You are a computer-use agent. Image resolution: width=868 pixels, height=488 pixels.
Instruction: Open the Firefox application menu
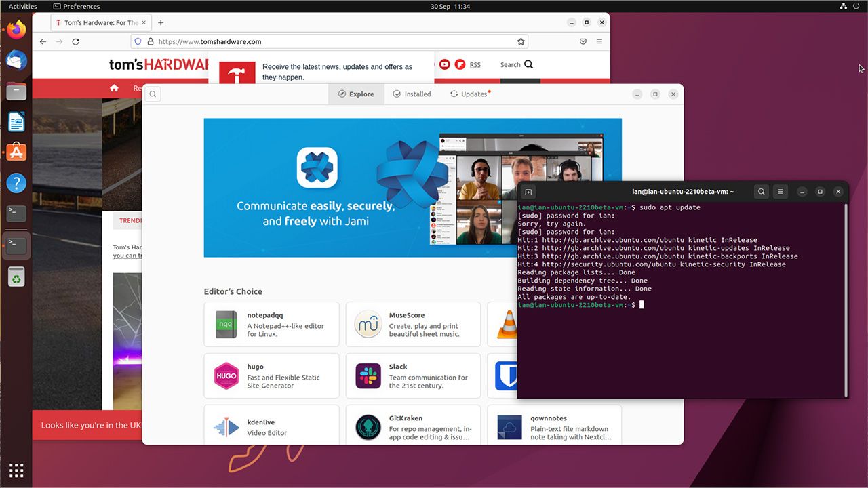599,41
